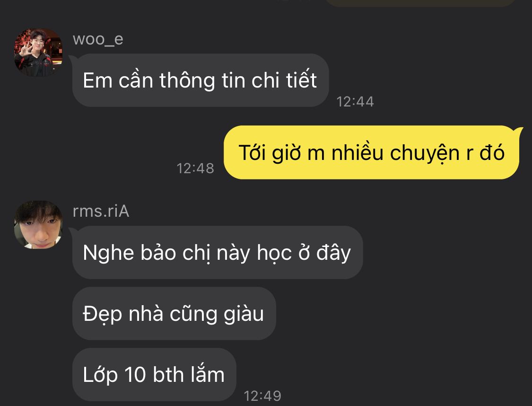Open rms.riA's profile picture
Image resolution: width=532 pixels, height=406 pixels.
[38, 224]
